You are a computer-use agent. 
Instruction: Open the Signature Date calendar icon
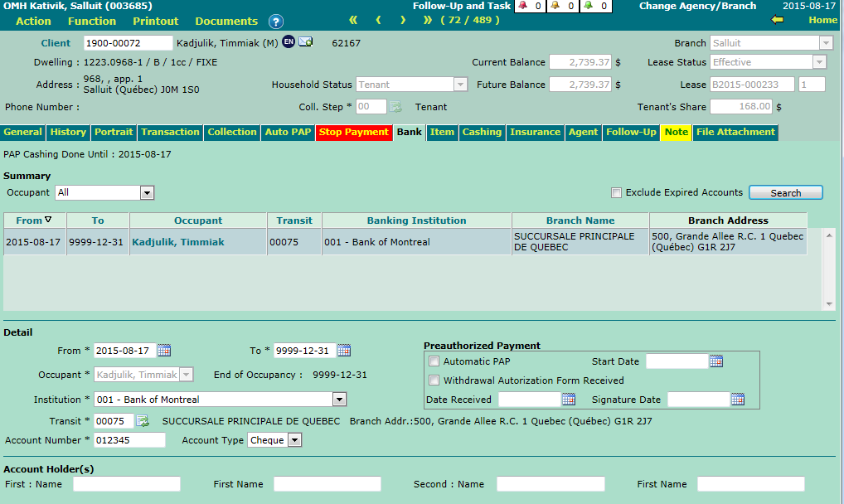[738, 400]
